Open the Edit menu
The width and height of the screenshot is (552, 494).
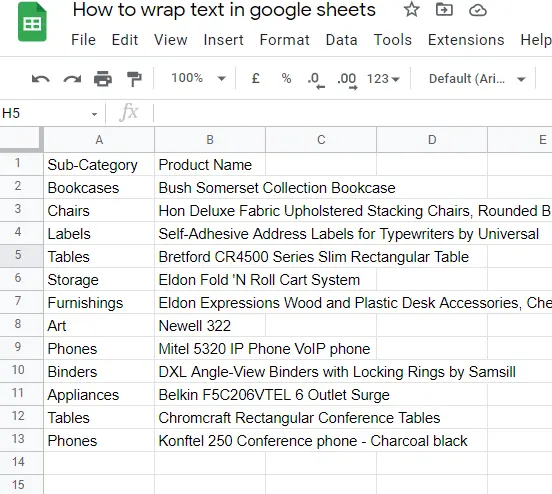(x=125, y=40)
